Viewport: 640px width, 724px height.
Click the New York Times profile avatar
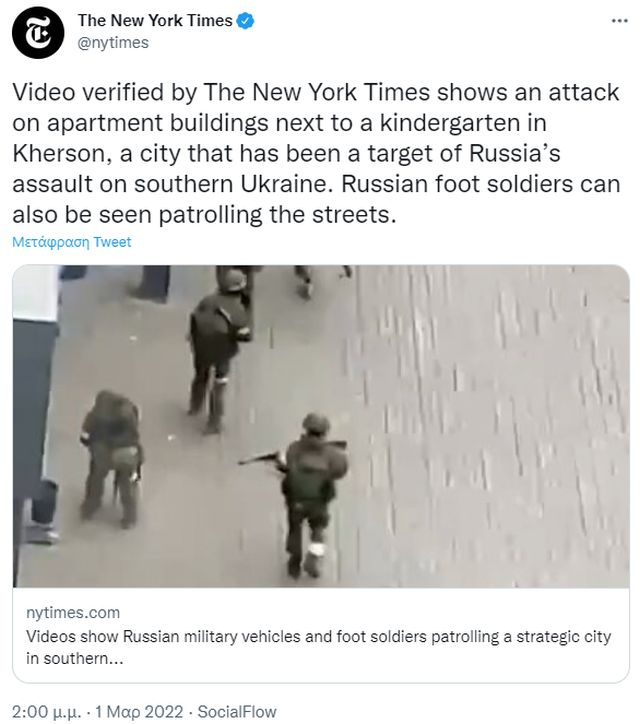click(x=38, y=32)
